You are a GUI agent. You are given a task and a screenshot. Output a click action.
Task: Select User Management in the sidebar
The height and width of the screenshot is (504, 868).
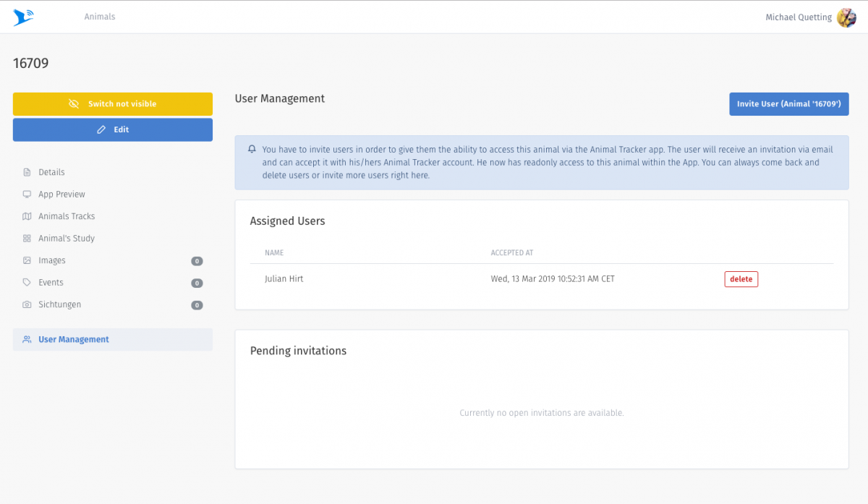(113, 340)
